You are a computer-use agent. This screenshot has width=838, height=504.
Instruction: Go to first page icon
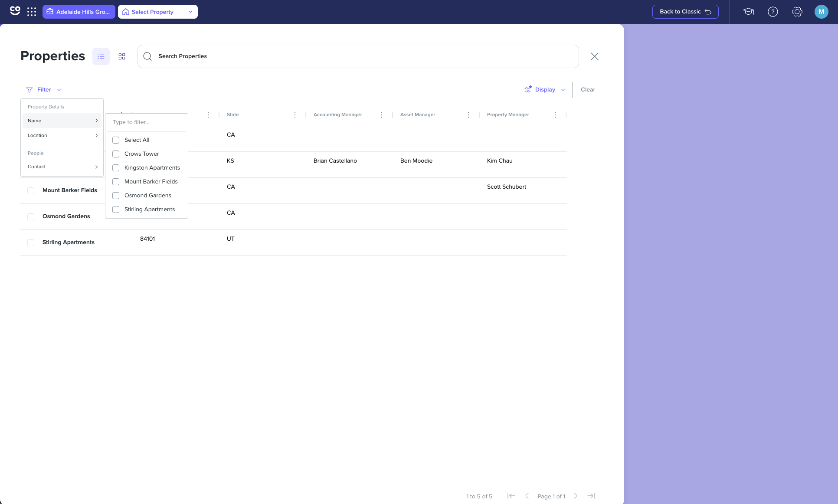[x=511, y=496]
